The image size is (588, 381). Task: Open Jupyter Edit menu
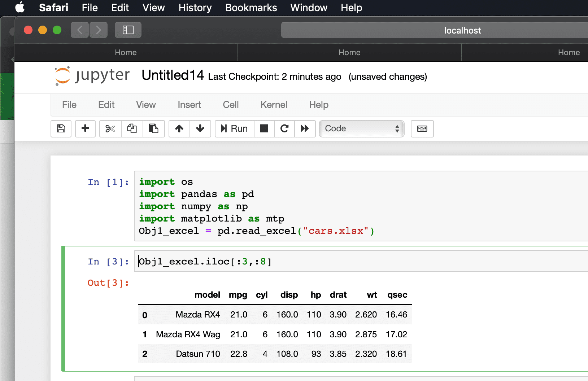pyautogui.click(x=106, y=105)
